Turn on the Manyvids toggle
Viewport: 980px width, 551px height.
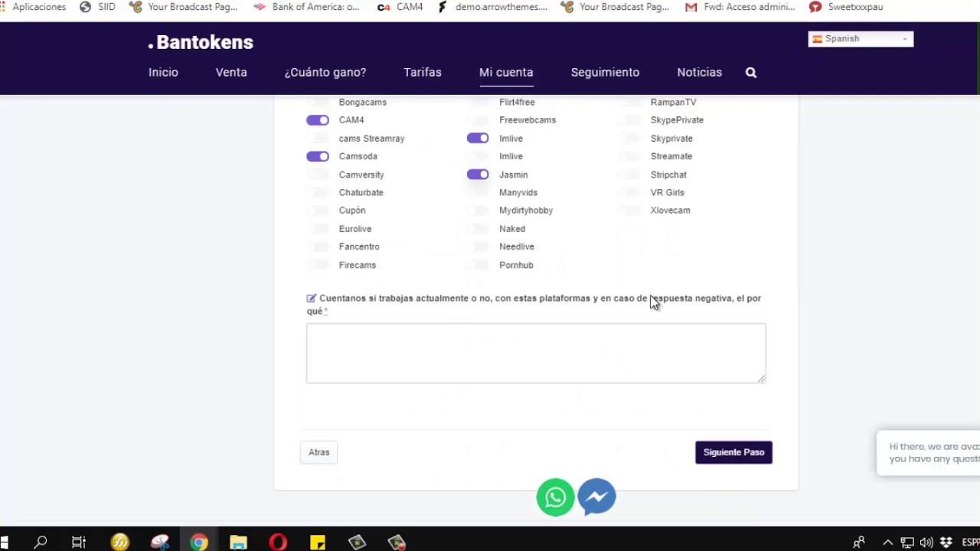(478, 193)
